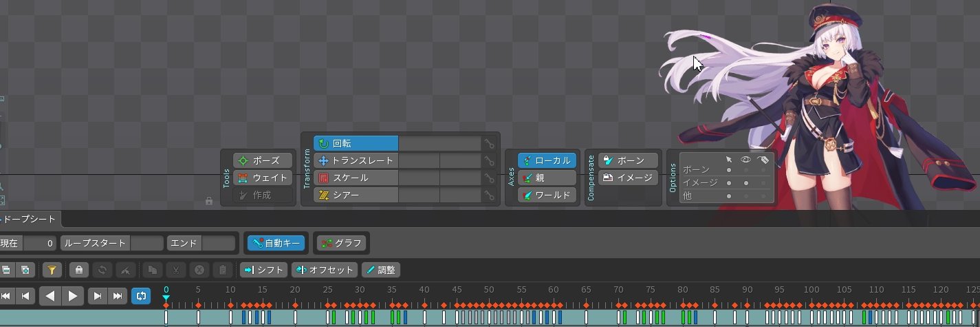Click frame 20 on the timeline ruler
980x327 pixels.
[295, 289]
